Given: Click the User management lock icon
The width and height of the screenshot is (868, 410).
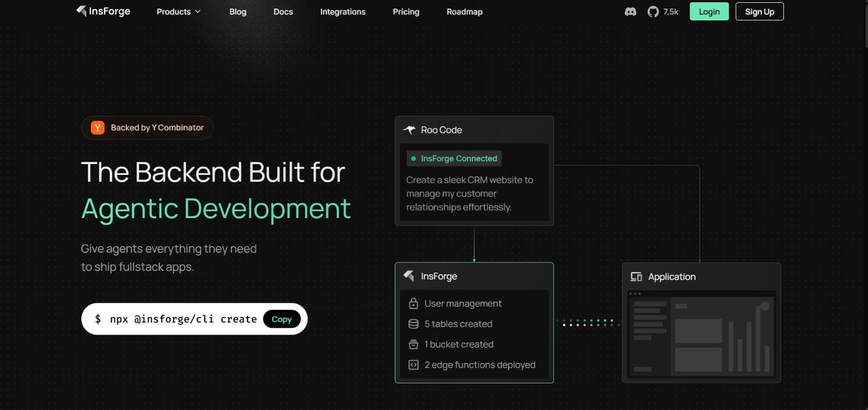Looking at the screenshot, I should tap(414, 304).
